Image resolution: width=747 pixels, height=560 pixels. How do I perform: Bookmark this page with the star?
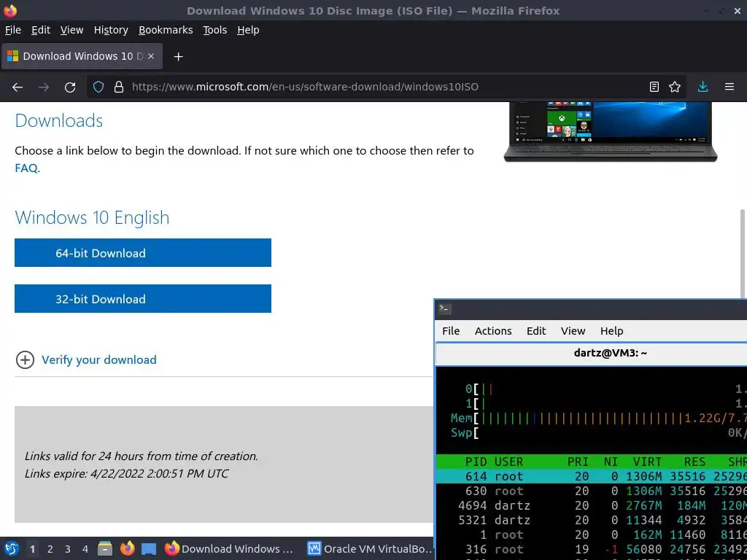pyautogui.click(x=675, y=87)
